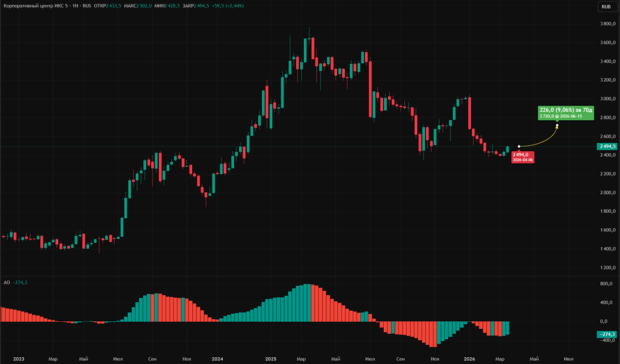The height and width of the screenshot is (364, 620).
Task: Click the Ноя label before 2024
Action: tap(187, 359)
